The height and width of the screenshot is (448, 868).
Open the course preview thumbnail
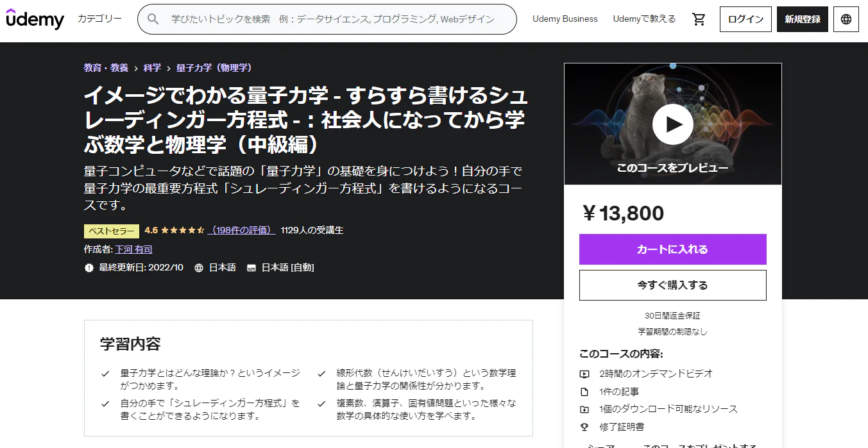pyautogui.click(x=673, y=124)
